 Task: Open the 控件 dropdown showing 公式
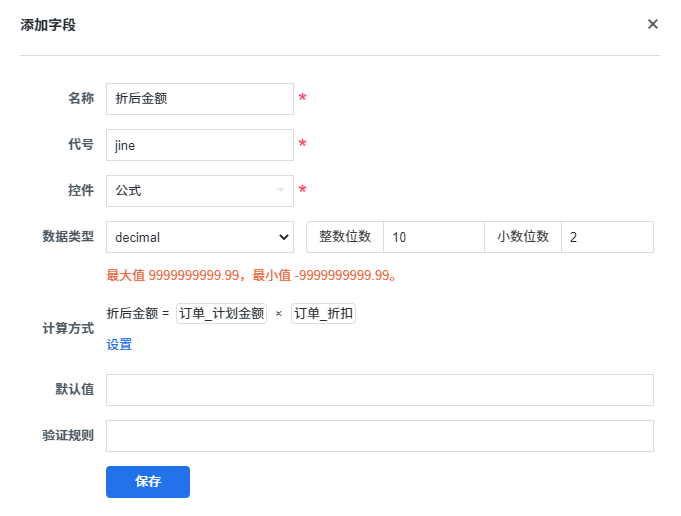[x=200, y=191]
